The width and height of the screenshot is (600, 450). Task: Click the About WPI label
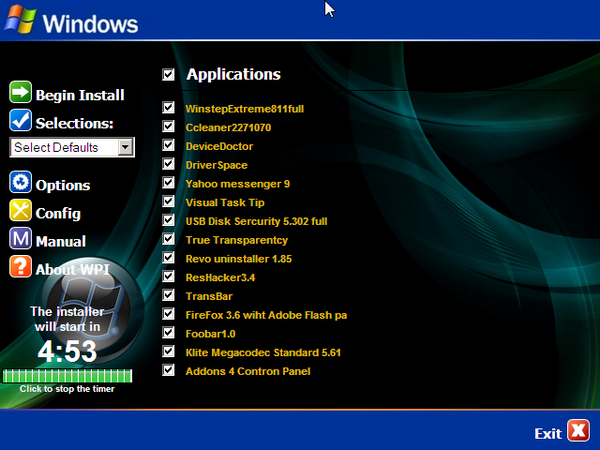tap(72, 269)
